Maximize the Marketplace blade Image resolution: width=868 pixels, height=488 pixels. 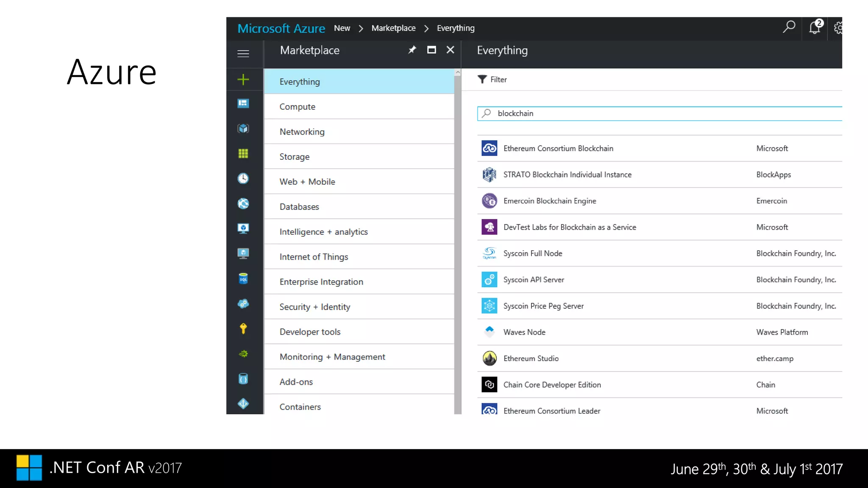pyautogui.click(x=431, y=50)
